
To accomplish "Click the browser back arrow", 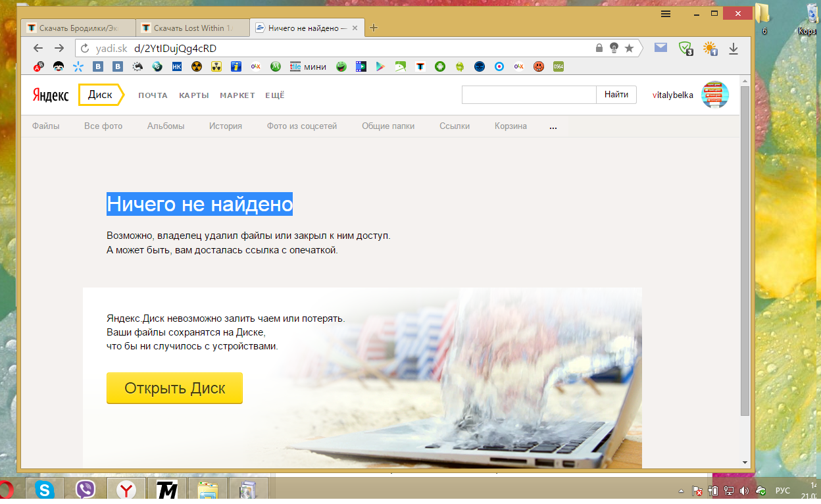I will pyautogui.click(x=38, y=48).
